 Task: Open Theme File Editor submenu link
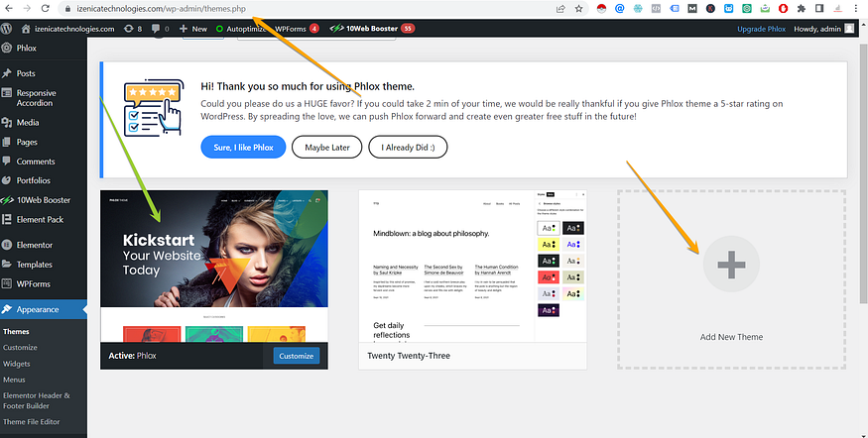(x=32, y=421)
